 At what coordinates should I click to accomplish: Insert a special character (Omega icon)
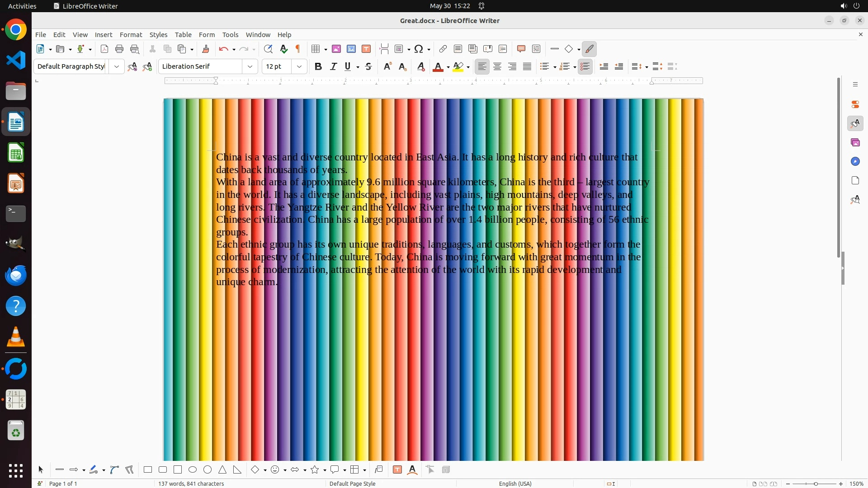coord(419,49)
